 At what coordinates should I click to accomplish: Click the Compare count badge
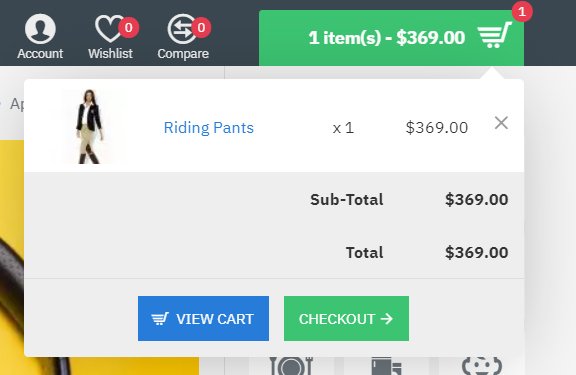(x=201, y=28)
